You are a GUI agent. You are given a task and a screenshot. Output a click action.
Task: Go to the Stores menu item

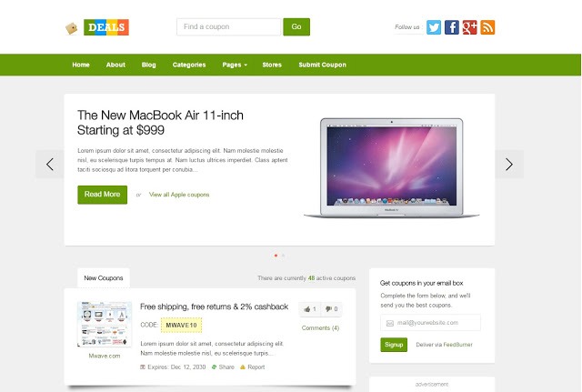(x=272, y=65)
